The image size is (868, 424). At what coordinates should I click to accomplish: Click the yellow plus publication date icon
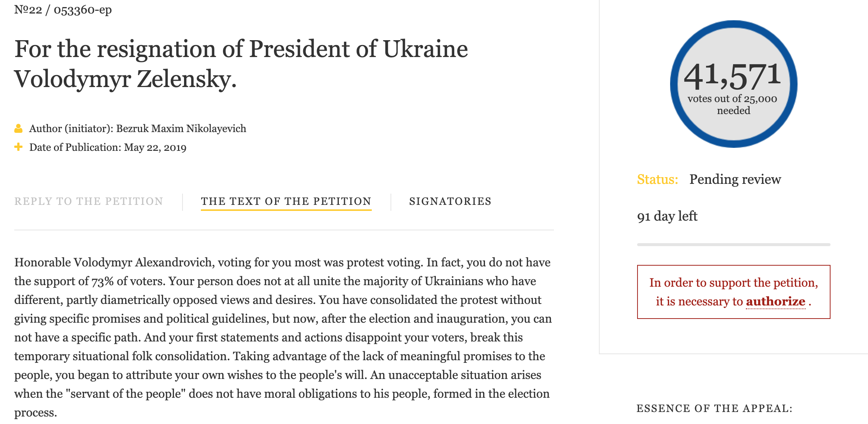click(18, 147)
